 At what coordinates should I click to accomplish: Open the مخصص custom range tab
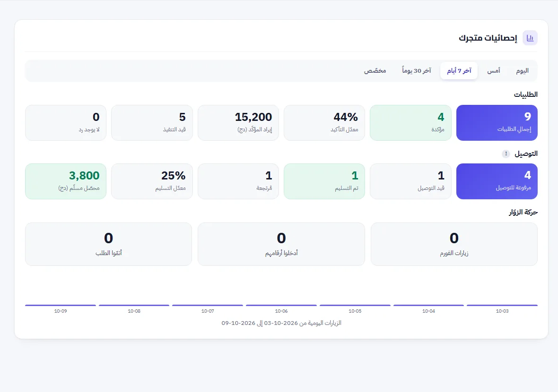(x=375, y=71)
